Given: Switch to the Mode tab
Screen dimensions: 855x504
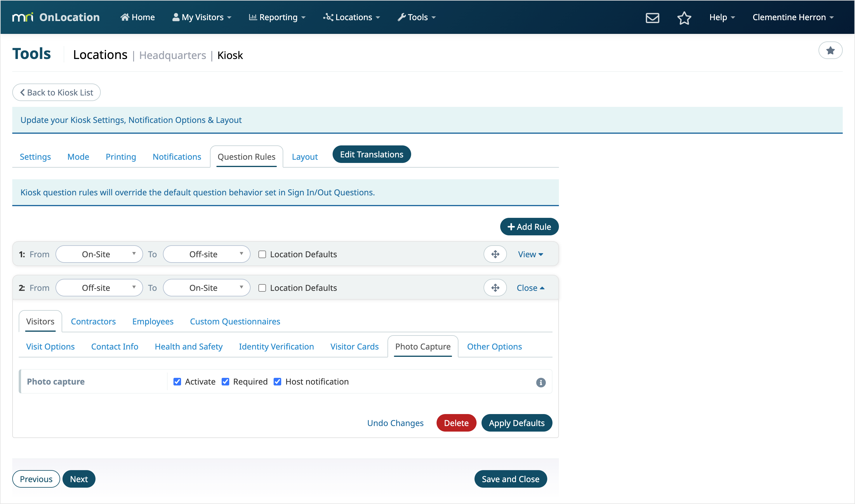Looking at the screenshot, I should [78, 157].
